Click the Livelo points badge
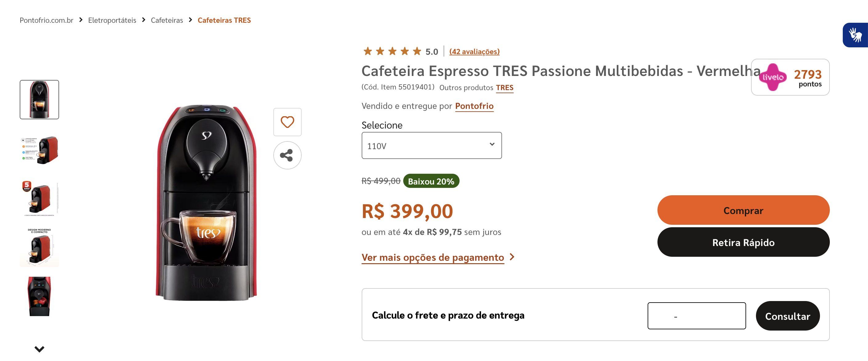Screen dimensions: 868x361 [x=790, y=77]
